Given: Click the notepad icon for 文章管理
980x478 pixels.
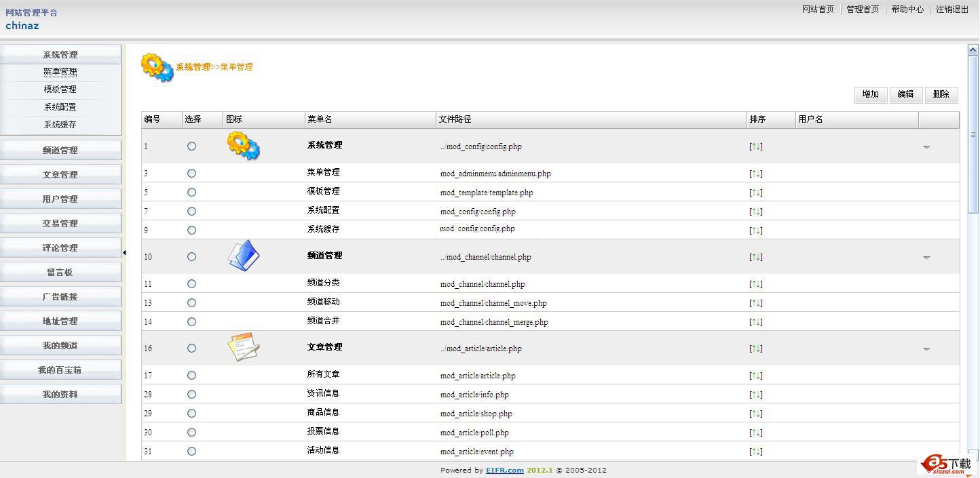Looking at the screenshot, I should click(243, 347).
